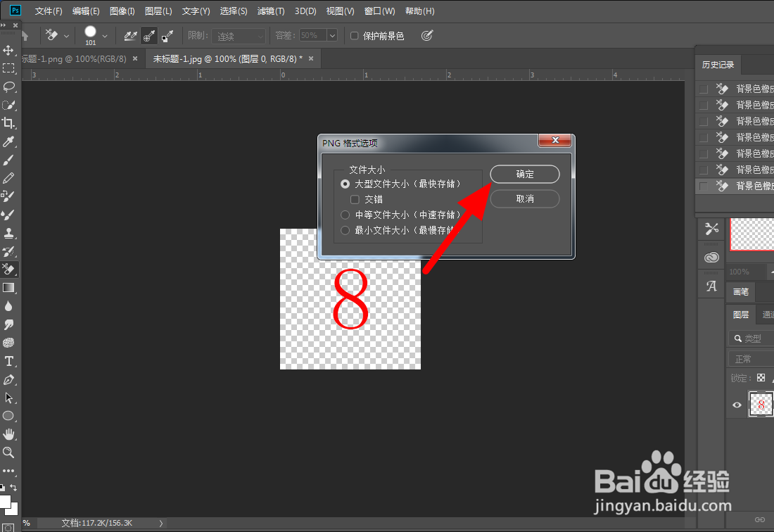This screenshot has width=774, height=532.
Task: Swap foreground and background colors
Action: 14,488
